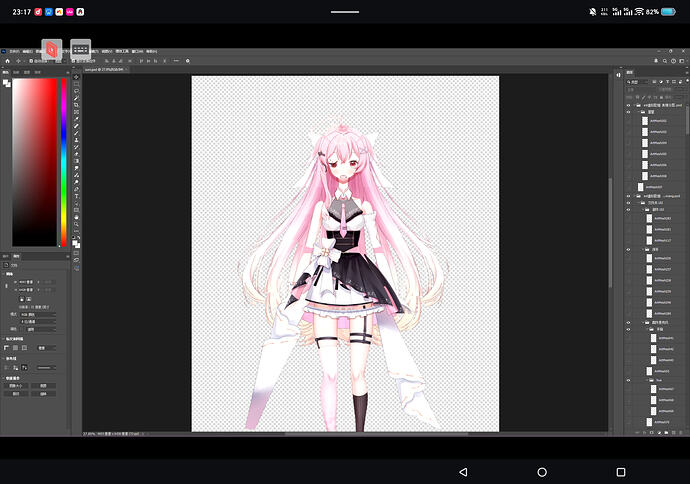
Task: Collapse the second top-level .psd group
Action: pyautogui.click(x=634, y=196)
